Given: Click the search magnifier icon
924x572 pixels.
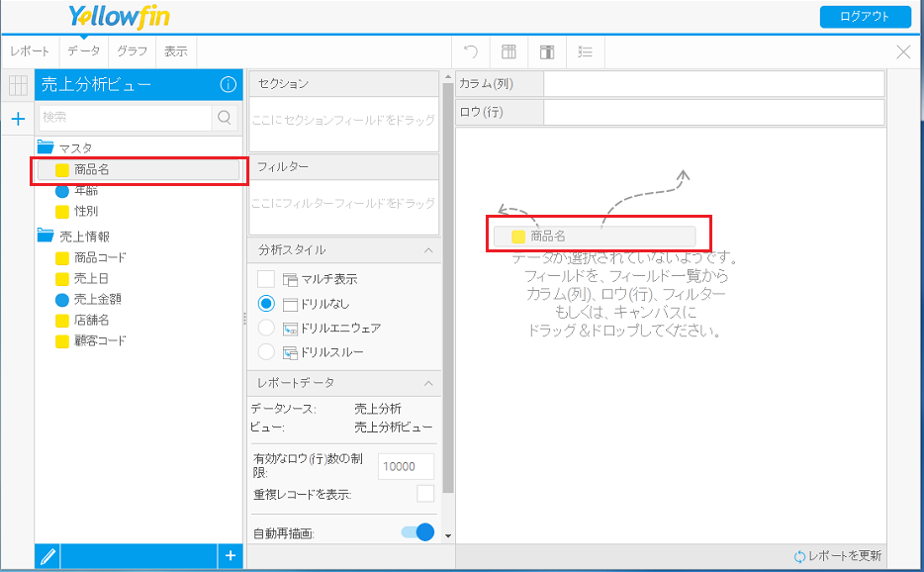Looking at the screenshot, I should [226, 118].
